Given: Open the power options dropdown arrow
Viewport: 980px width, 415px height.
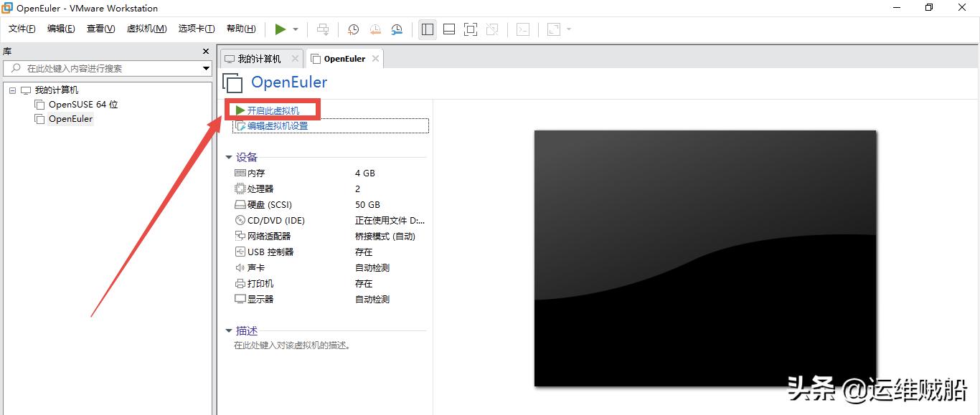Looking at the screenshot, I should coord(296,29).
